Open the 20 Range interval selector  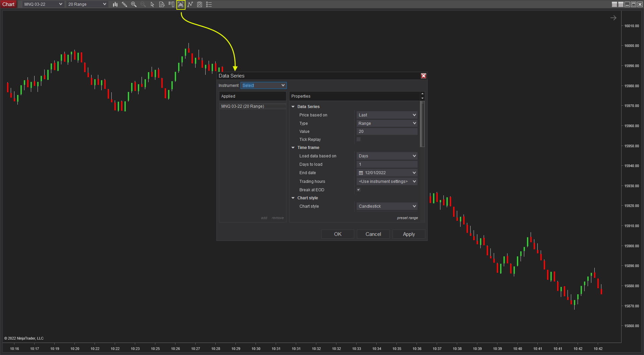87,4
